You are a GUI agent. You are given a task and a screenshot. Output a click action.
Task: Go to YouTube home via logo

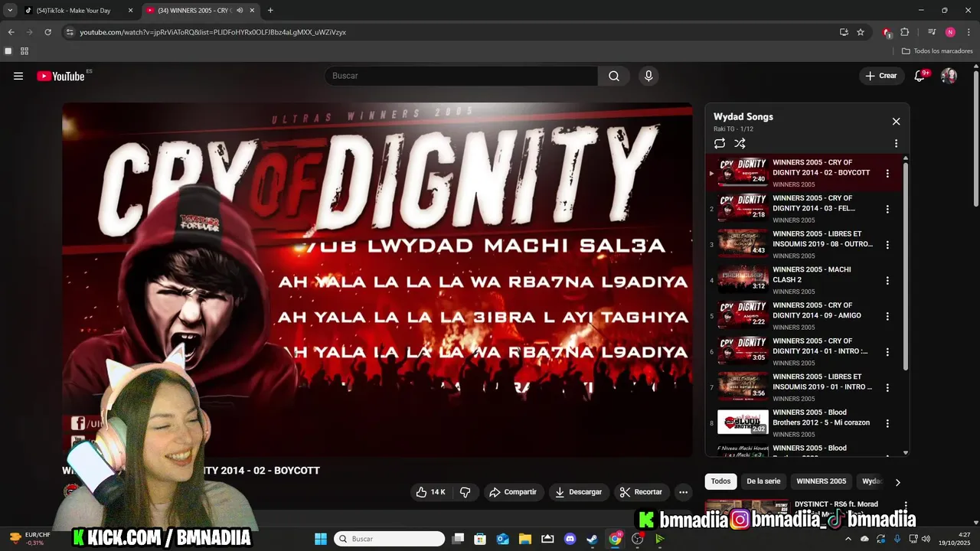coord(60,76)
